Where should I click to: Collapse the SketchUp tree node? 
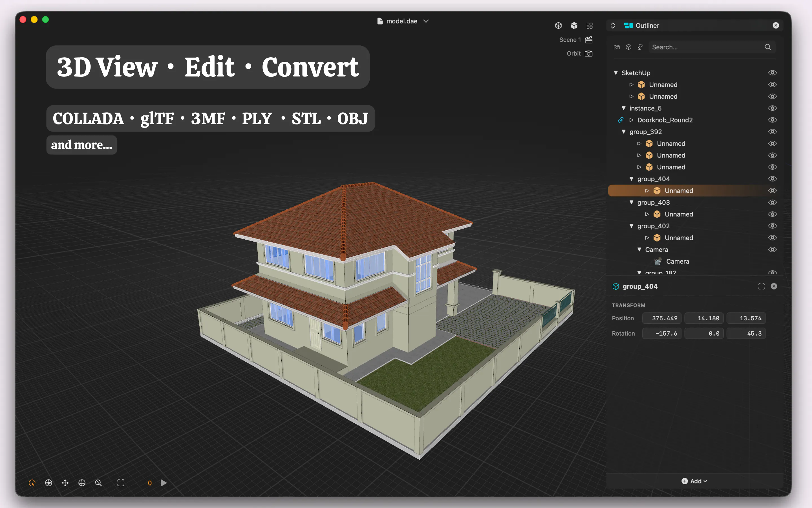[616, 73]
